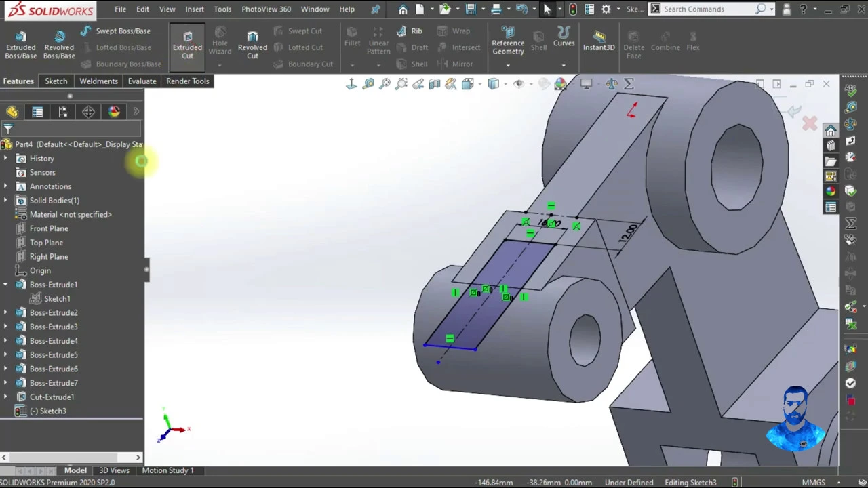Switch to the Sketch ribbon tab
This screenshot has width=868, height=488.
56,81
